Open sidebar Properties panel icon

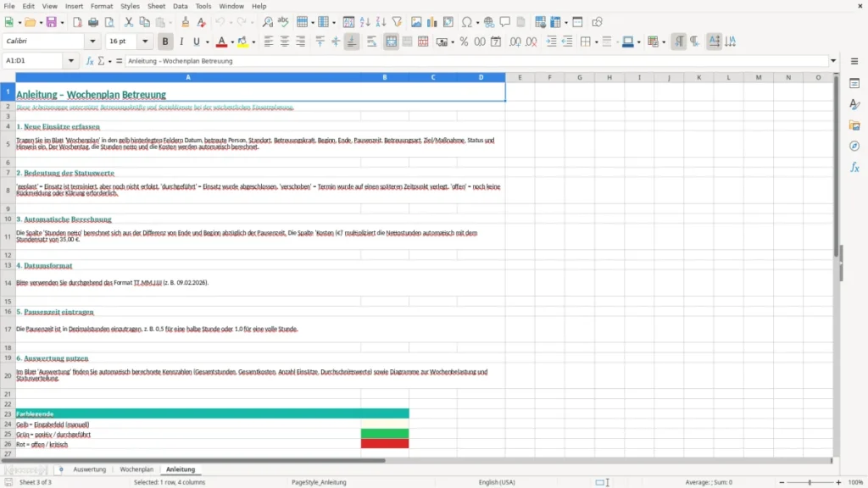tap(854, 84)
